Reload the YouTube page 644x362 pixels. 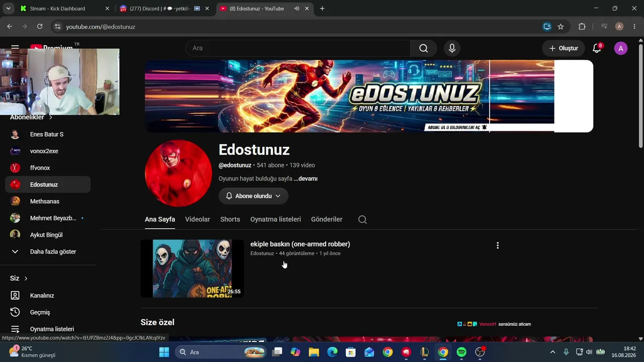[40, 27]
